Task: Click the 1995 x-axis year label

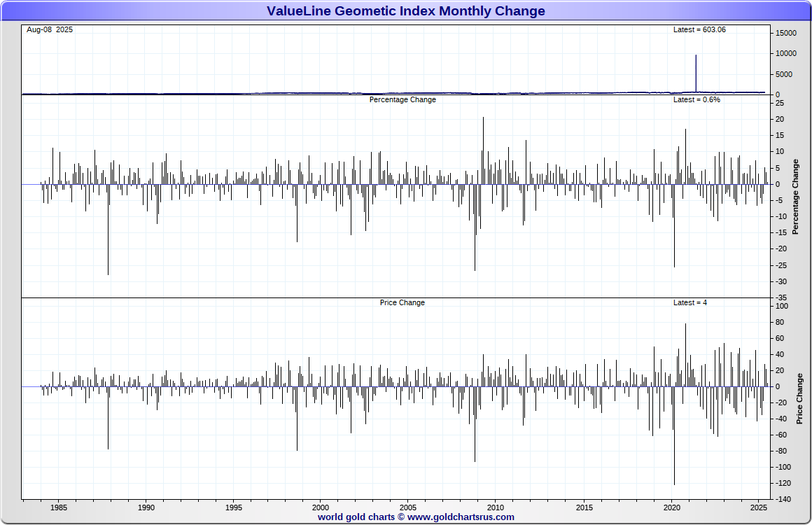Action: coord(234,507)
